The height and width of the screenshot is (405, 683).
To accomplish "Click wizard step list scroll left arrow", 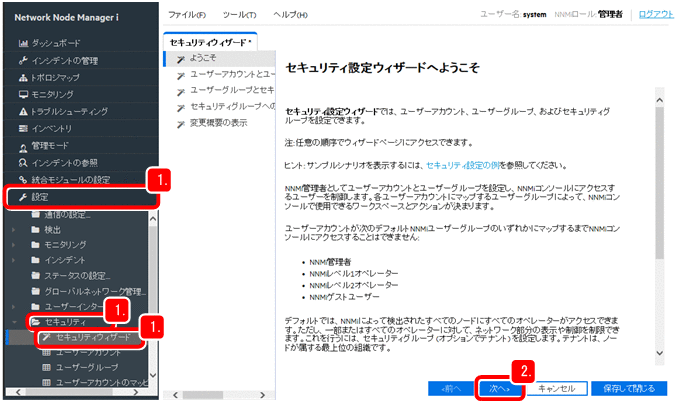I will pyautogui.click(x=176, y=395).
